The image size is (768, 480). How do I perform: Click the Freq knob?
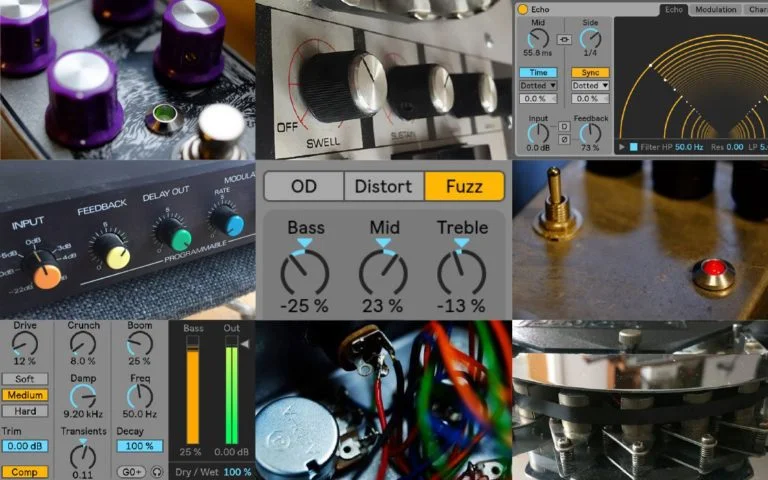click(140, 396)
